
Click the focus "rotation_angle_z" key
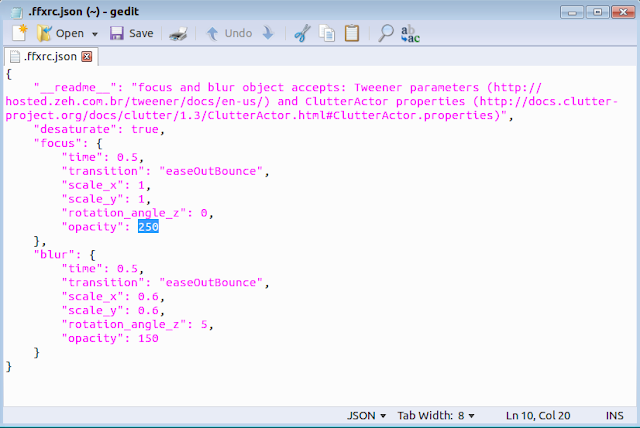click(124, 213)
